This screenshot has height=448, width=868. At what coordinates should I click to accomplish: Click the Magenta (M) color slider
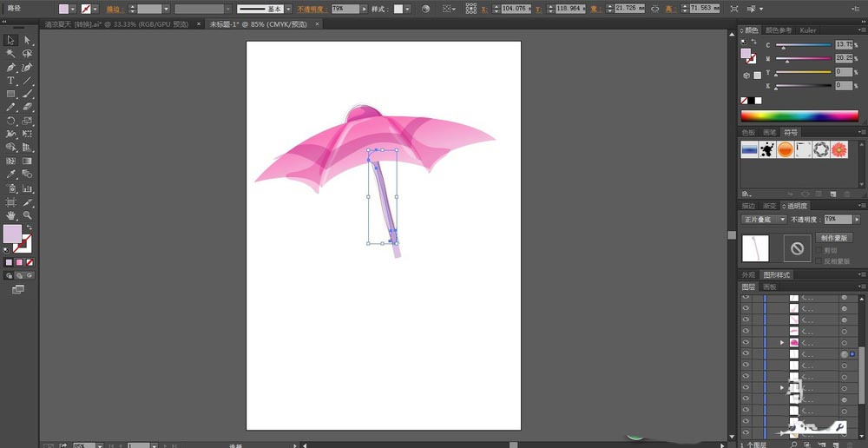click(804, 59)
